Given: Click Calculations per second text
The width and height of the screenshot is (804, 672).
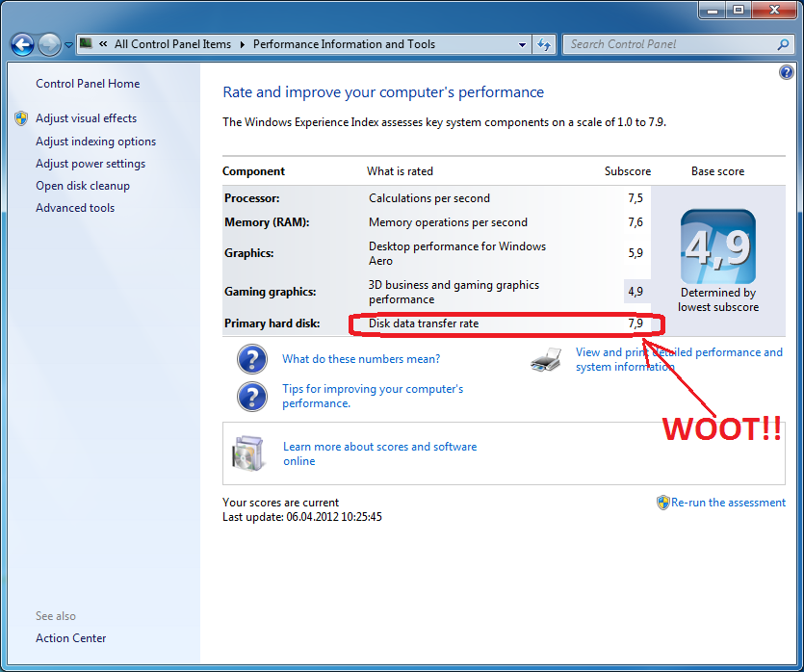Looking at the screenshot, I should click(429, 198).
